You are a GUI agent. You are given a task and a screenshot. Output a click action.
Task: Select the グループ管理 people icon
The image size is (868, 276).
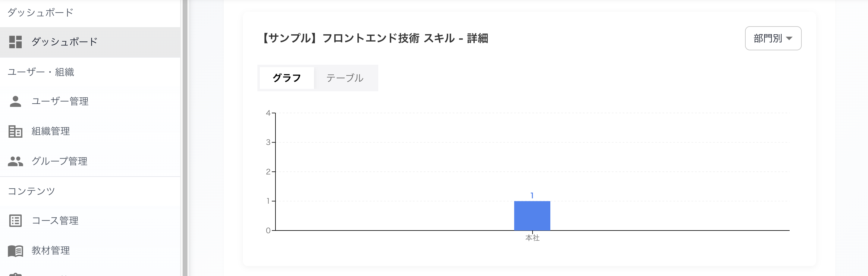click(x=15, y=161)
